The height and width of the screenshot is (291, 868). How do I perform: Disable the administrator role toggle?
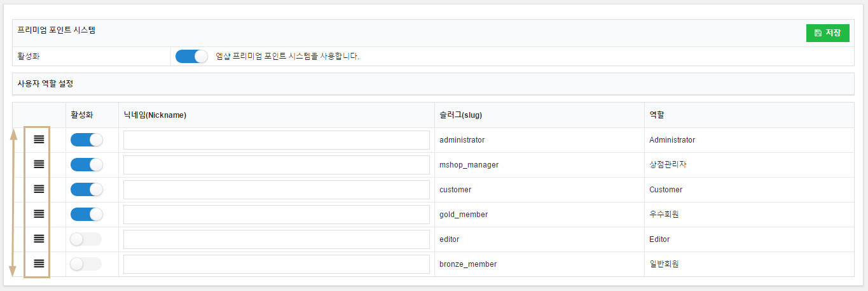(86, 140)
